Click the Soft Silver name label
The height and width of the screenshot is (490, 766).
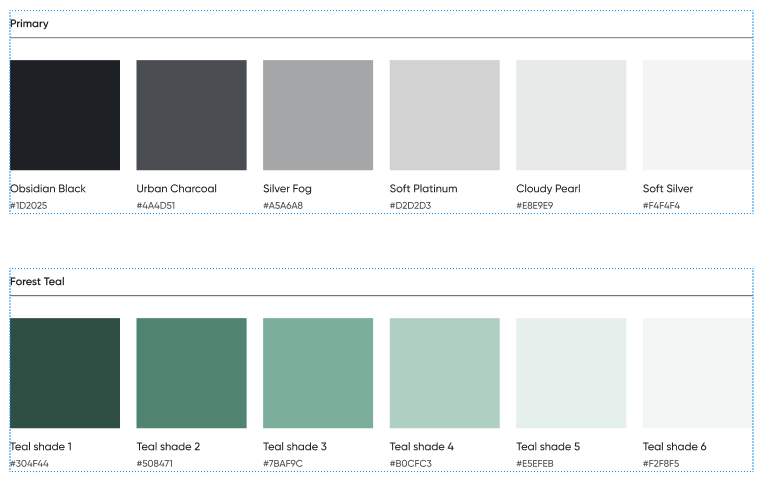pos(668,189)
